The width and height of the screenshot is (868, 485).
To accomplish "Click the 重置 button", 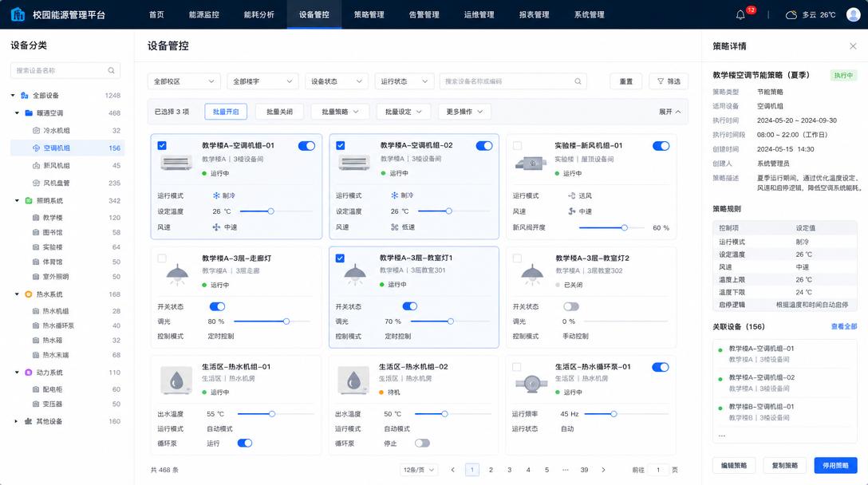I will click(626, 81).
